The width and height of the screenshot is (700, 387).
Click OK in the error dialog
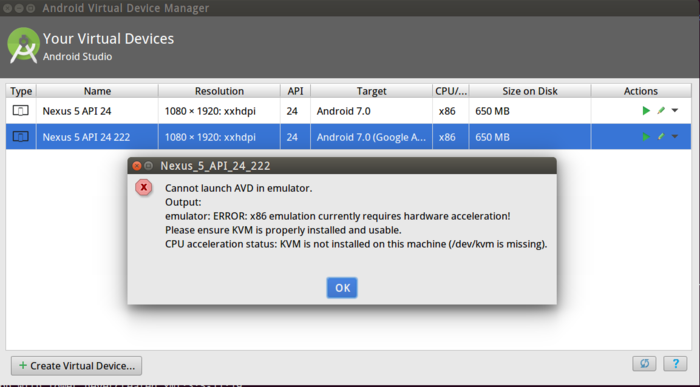click(x=342, y=288)
